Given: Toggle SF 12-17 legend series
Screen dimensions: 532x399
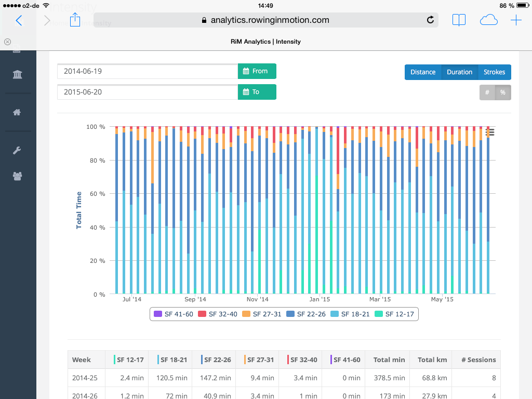Looking at the screenshot, I should 394,314.
